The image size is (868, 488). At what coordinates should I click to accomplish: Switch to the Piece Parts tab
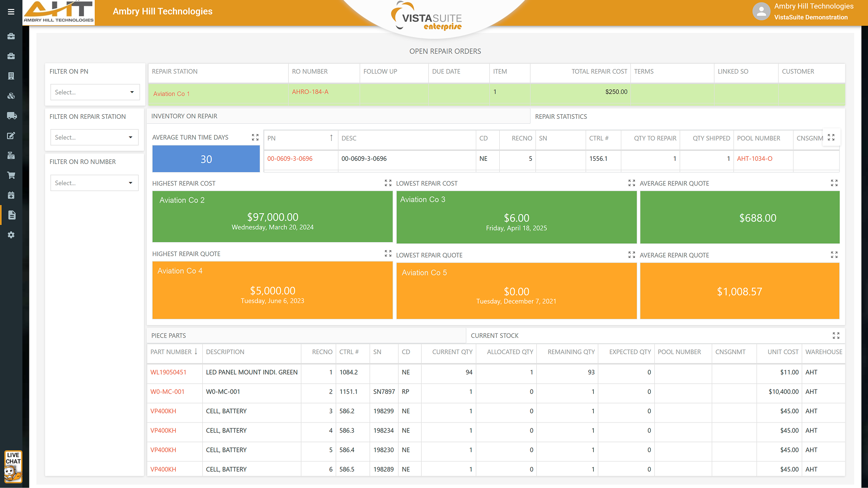[x=169, y=335]
